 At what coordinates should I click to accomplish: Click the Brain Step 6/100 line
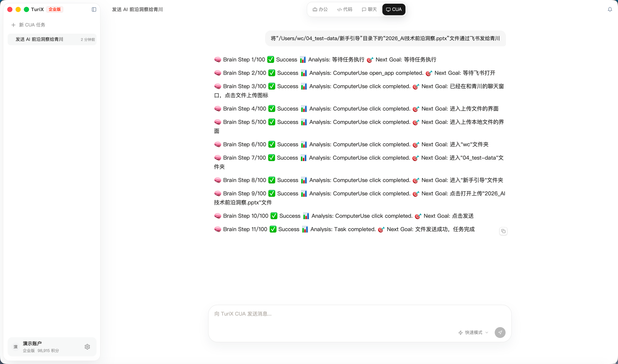tap(351, 144)
